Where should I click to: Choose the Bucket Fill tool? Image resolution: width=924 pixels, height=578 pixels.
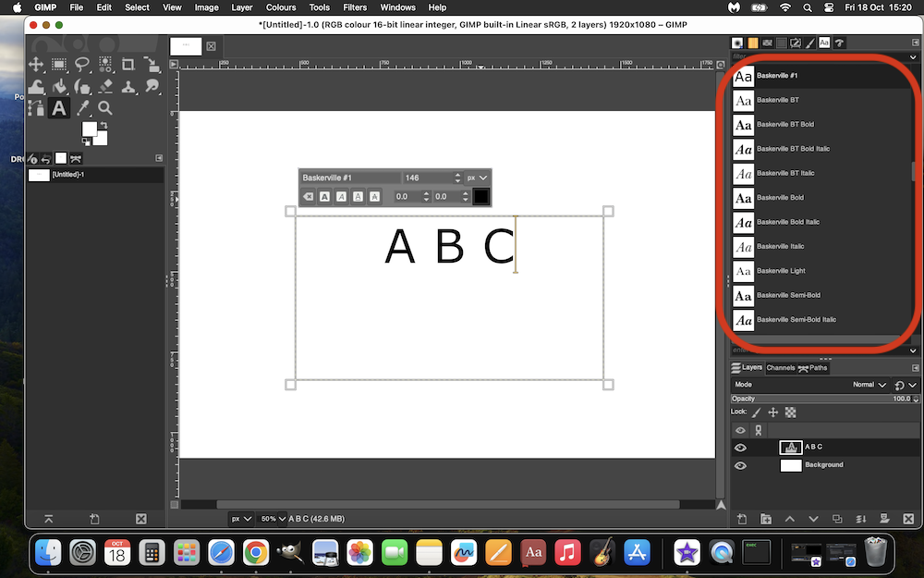[x=59, y=87]
